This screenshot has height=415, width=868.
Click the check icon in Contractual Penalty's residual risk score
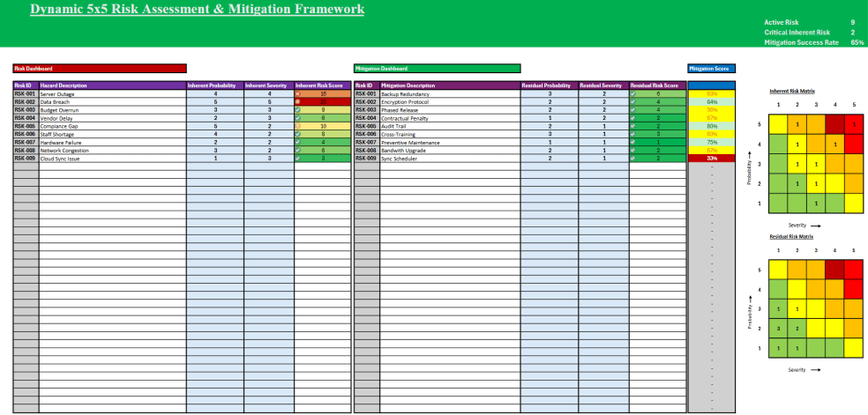click(x=633, y=118)
